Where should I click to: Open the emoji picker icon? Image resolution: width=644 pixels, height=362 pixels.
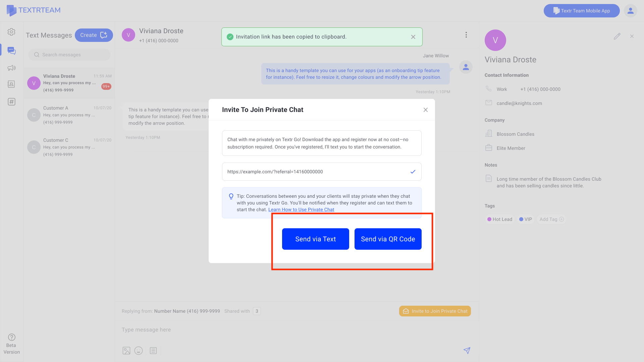click(139, 351)
